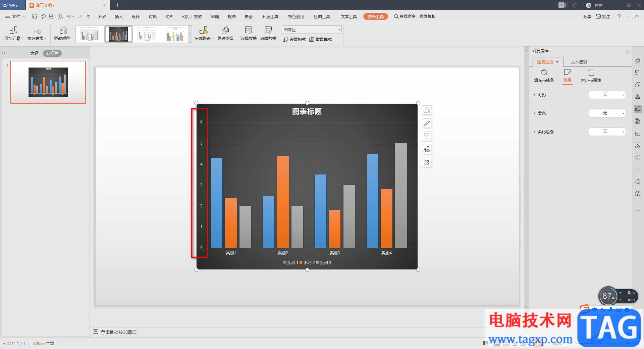644x349 pixels.
Task: Open Quick Layout (快速布局)
Action: (37, 34)
